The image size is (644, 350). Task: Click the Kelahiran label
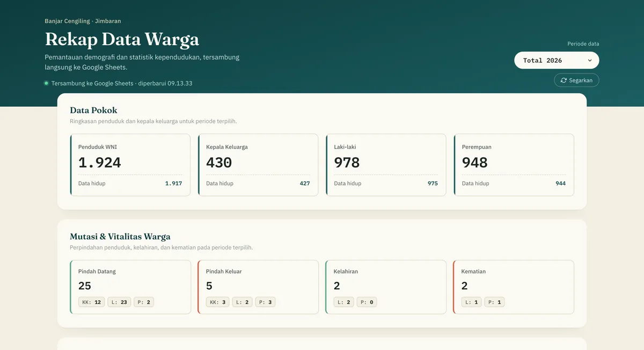(346, 272)
